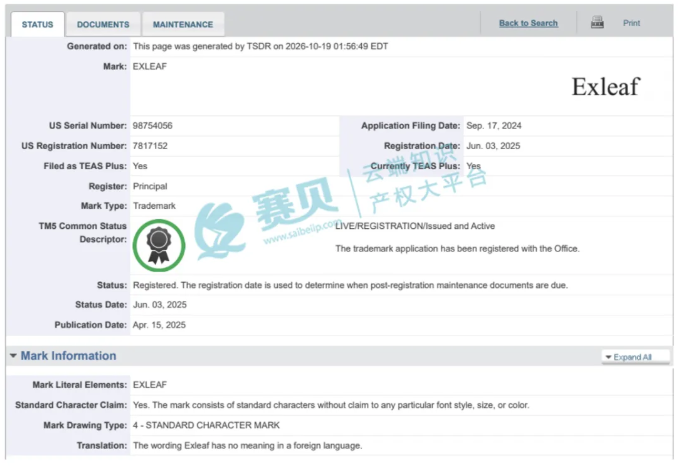
Task: Click Mark Literal Elements value EXLEAF
Action: pyautogui.click(x=150, y=385)
